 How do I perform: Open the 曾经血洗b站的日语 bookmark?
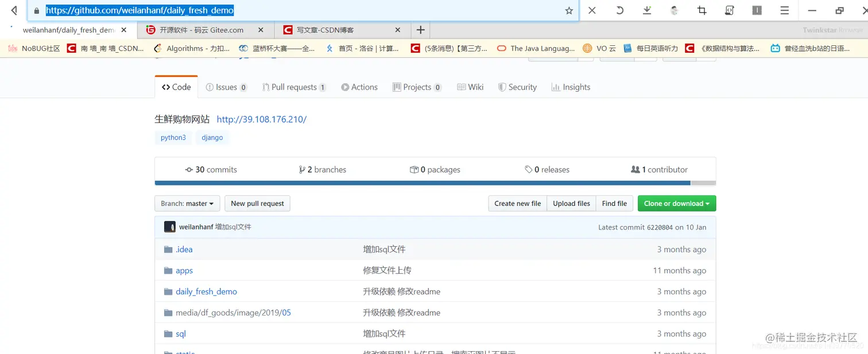point(810,48)
